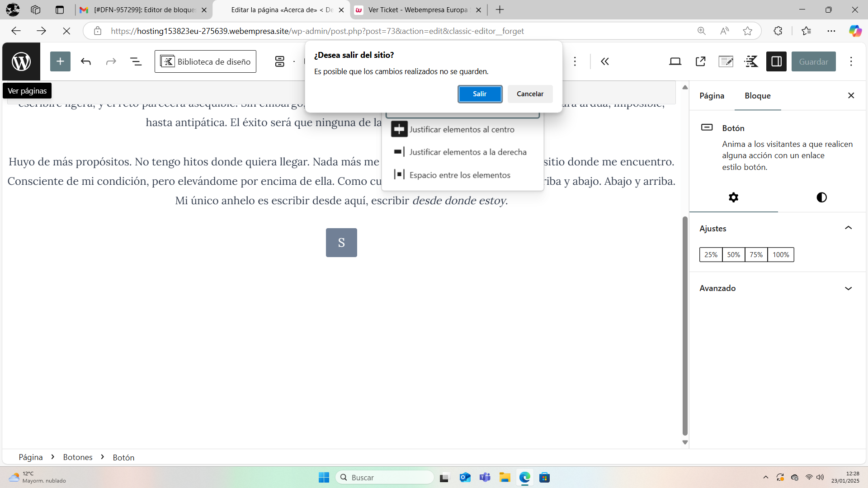Image resolution: width=868 pixels, height=488 pixels.
Task: Open the favorites list
Action: pyautogui.click(x=806, y=31)
